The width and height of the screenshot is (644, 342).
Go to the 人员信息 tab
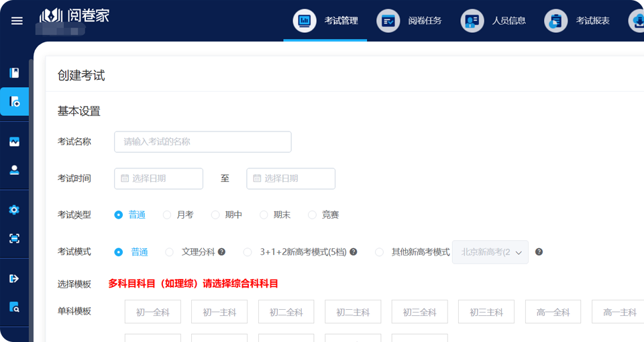493,21
